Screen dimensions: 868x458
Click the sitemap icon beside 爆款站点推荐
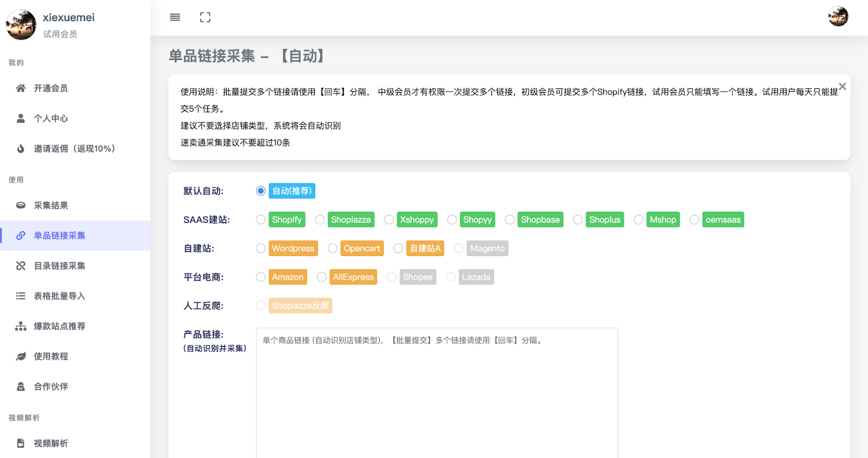21,326
